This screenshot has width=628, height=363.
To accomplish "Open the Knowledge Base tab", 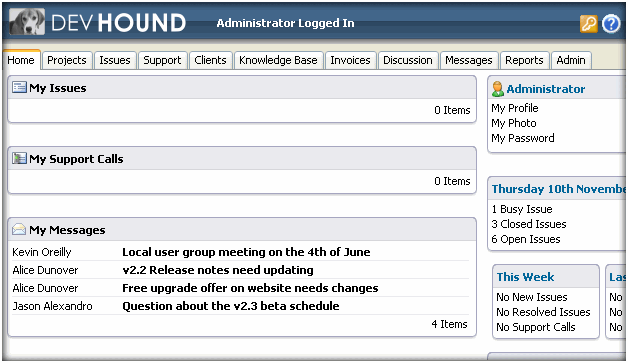I will (x=278, y=60).
